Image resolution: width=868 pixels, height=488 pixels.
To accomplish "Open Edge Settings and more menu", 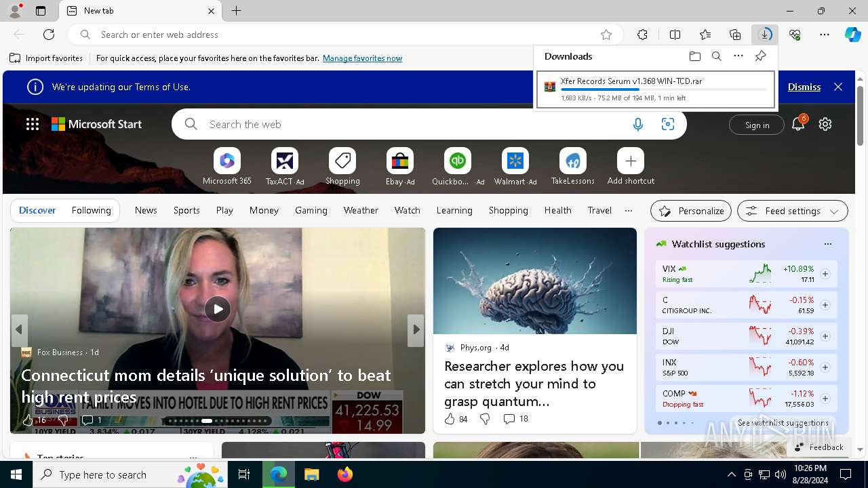I will pyautogui.click(x=825, y=35).
